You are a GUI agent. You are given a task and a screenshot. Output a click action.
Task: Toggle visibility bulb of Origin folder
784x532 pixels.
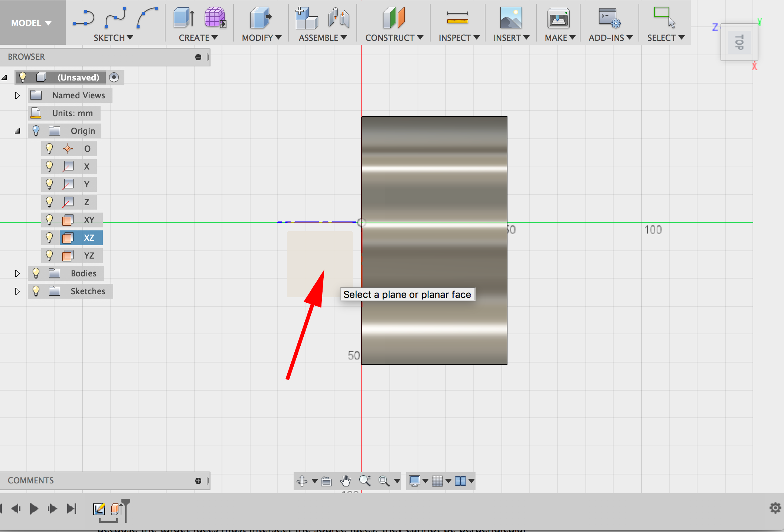click(x=36, y=131)
